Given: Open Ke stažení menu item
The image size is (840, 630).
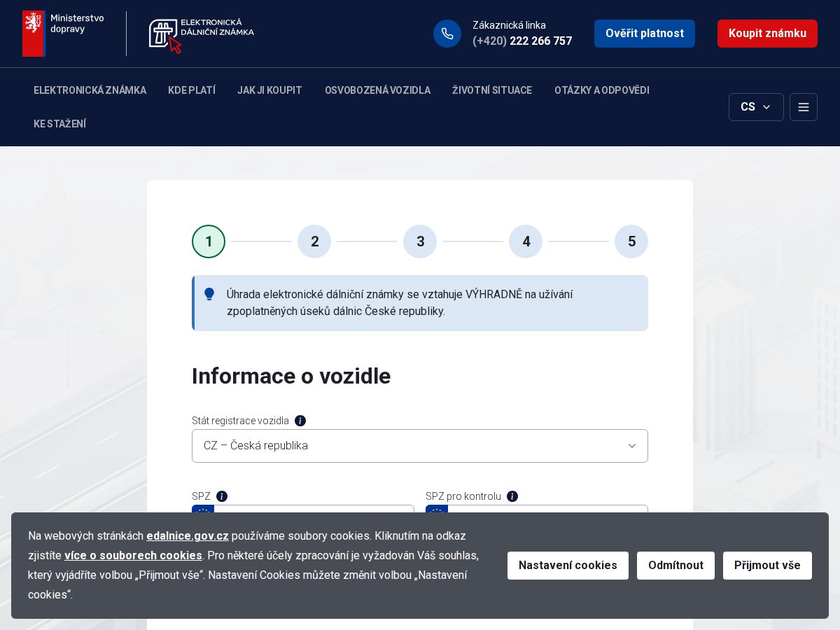Looking at the screenshot, I should (x=59, y=124).
